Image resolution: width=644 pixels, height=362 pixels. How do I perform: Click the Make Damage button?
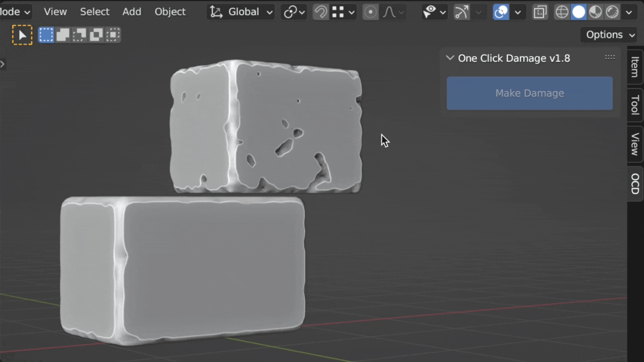point(530,93)
